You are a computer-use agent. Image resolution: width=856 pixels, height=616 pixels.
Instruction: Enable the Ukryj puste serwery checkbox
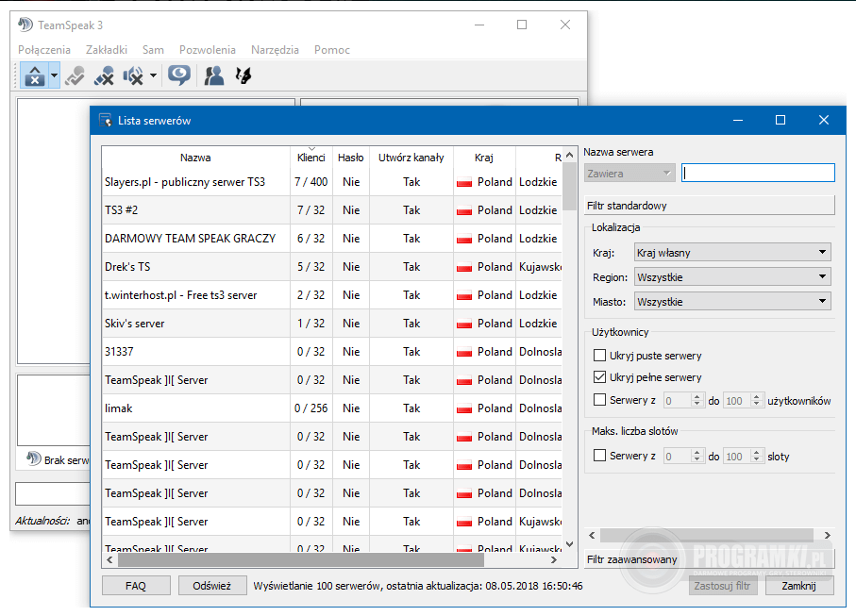pyautogui.click(x=599, y=356)
